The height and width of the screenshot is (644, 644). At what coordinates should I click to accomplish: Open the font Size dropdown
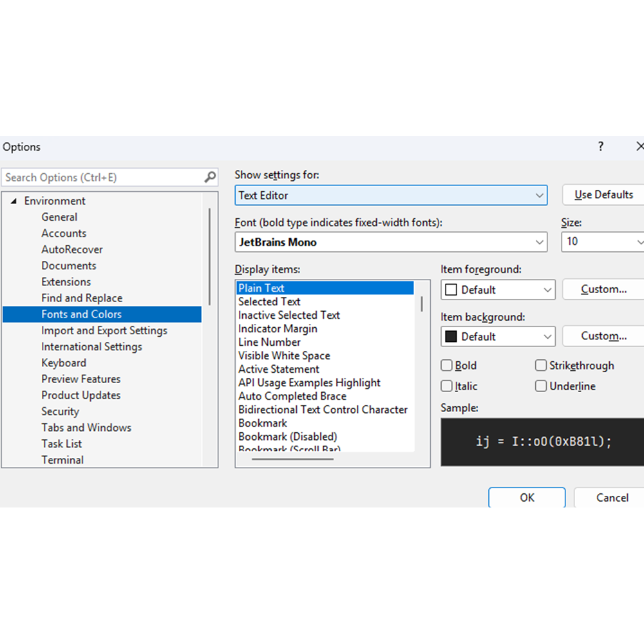coord(639,242)
